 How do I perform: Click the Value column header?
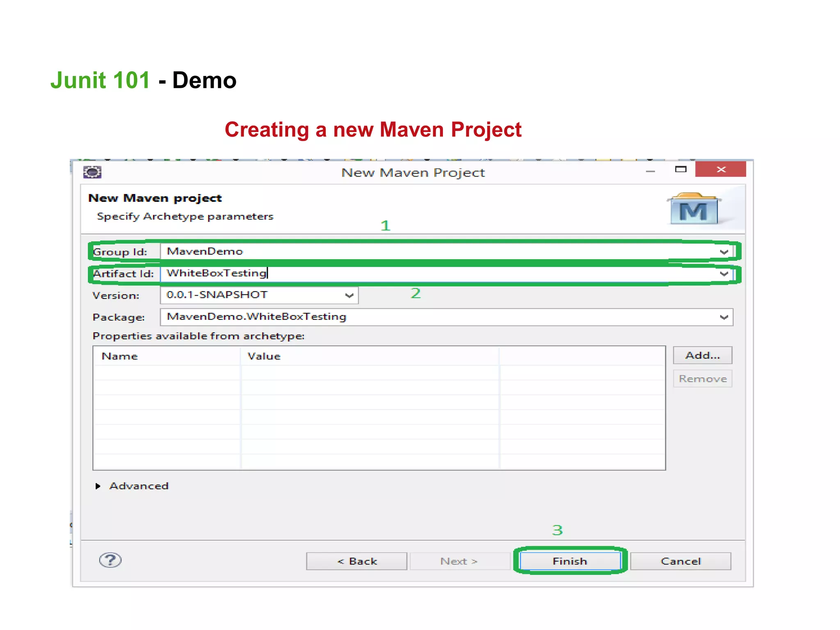[x=370, y=356]
